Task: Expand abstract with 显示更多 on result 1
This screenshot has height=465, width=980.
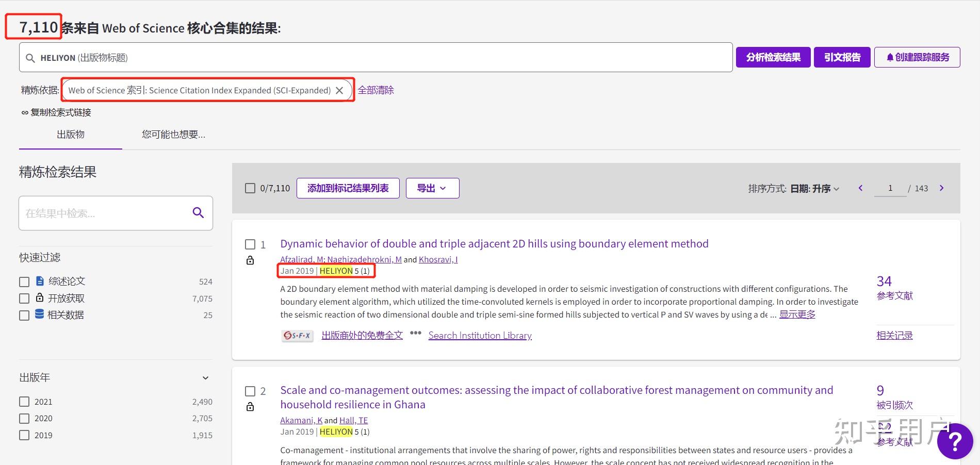Action: tap(797, 314)
